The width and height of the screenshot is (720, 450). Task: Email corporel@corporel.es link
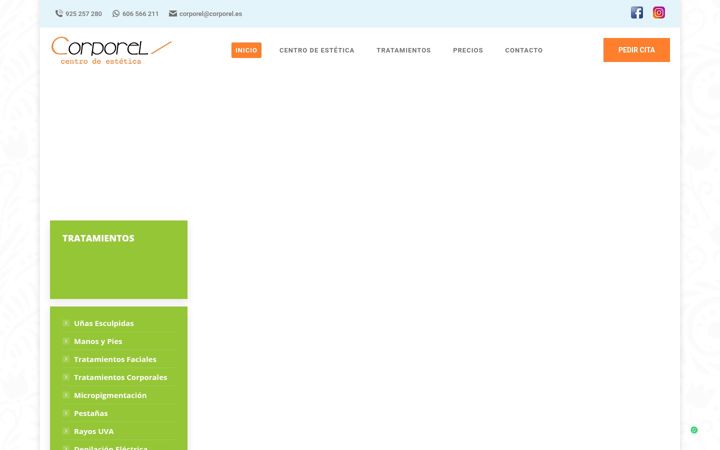point(211,14)
